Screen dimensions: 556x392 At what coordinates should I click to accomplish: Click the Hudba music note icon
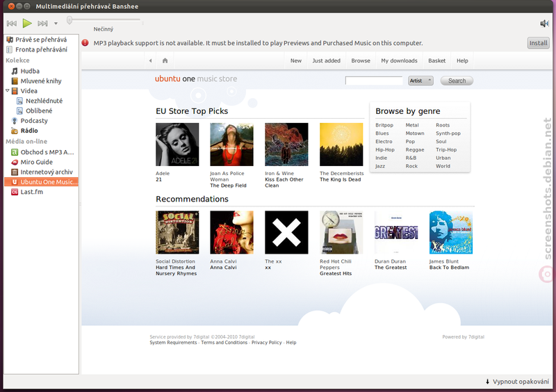pyautogui.click(x=15, y=71)
